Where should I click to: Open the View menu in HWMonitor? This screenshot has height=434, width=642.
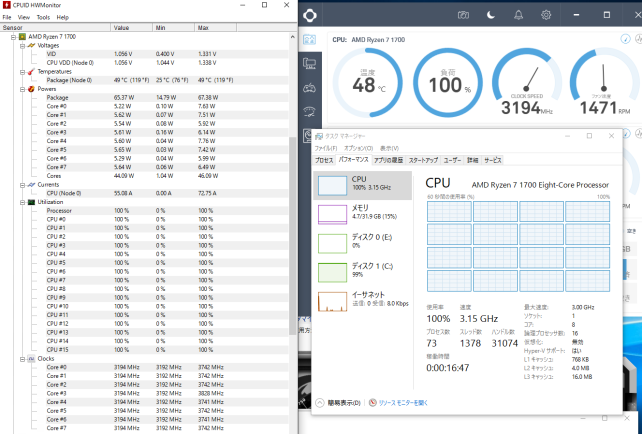pyautogui.click(x=23, y=17)
